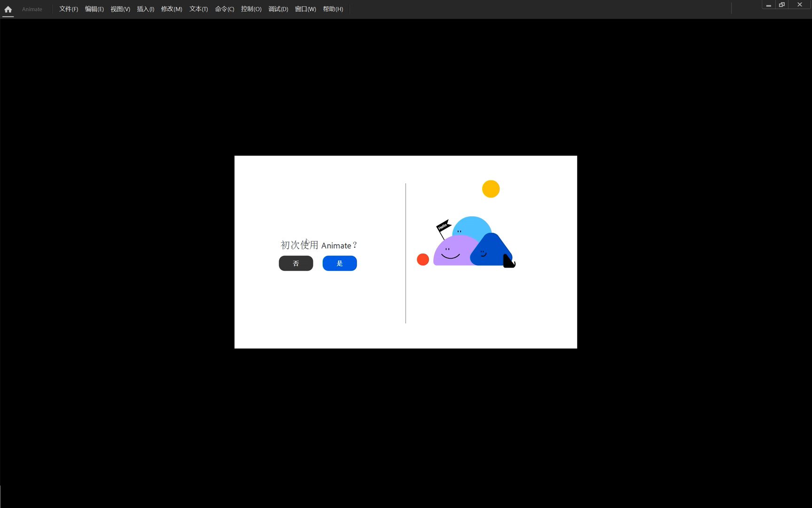Open the 修改(M) menu
The image size is (812, 508).
pyautogui.click(x=172, y=9)
